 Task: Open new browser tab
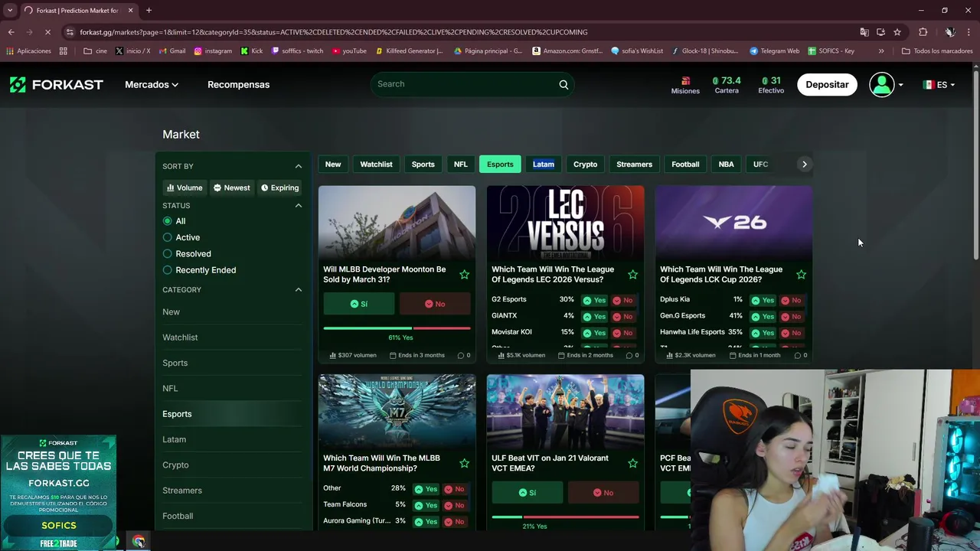(x=149, y=10)
